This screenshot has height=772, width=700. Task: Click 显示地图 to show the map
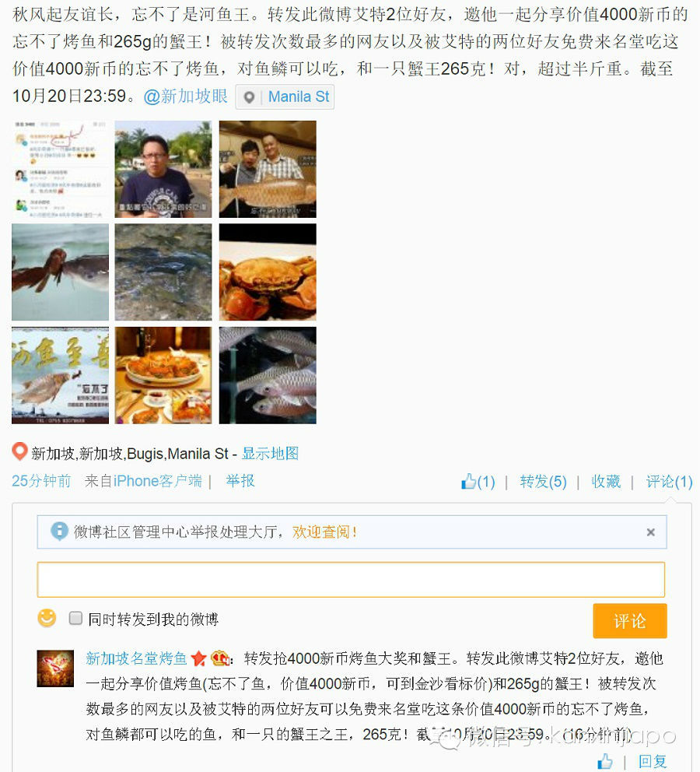(270, 453)
